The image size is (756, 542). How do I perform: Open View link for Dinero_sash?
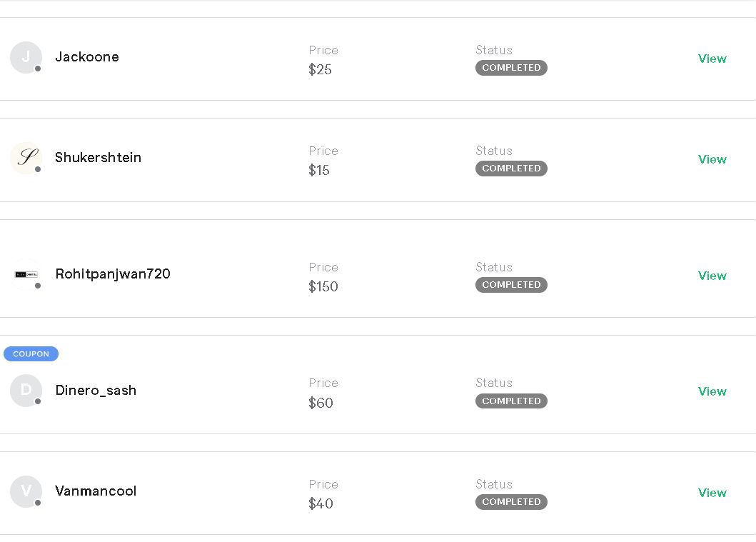click(712, 391)
